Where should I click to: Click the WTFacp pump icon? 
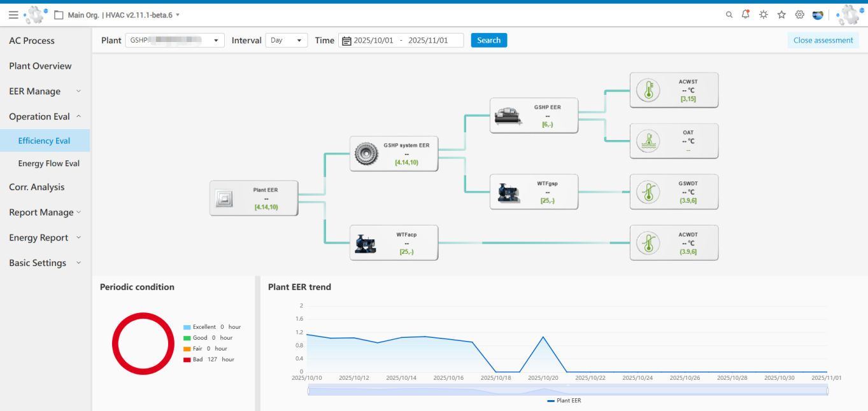tap(366, 243)
